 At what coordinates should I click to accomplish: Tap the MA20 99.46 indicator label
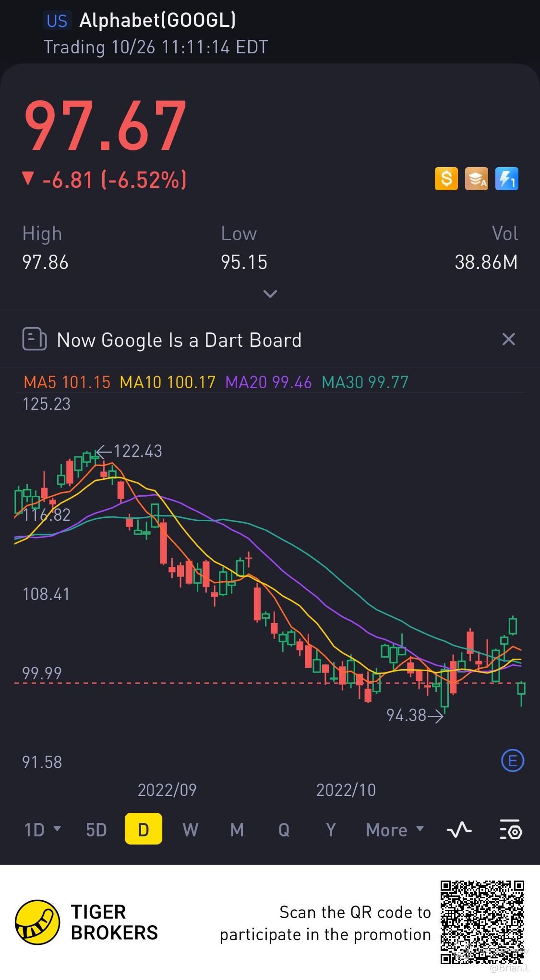268,382
